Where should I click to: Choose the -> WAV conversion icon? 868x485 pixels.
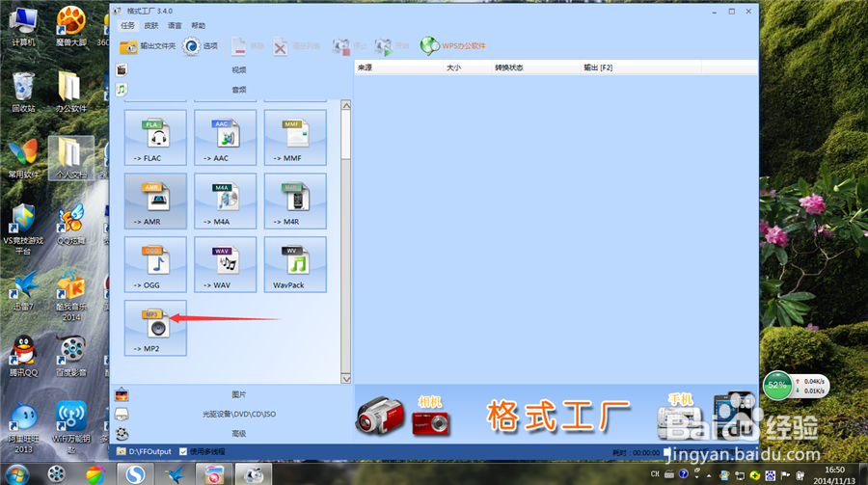pyautogui.click(x=226, y=264)
